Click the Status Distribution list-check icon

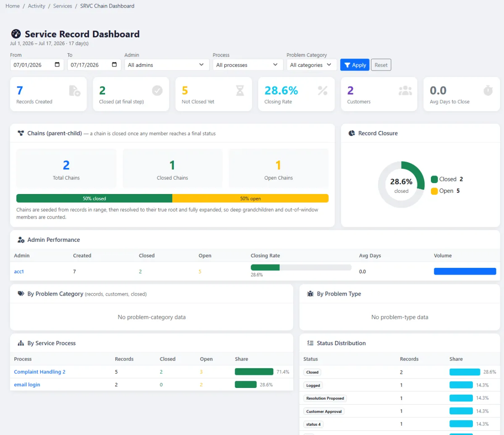310,343
